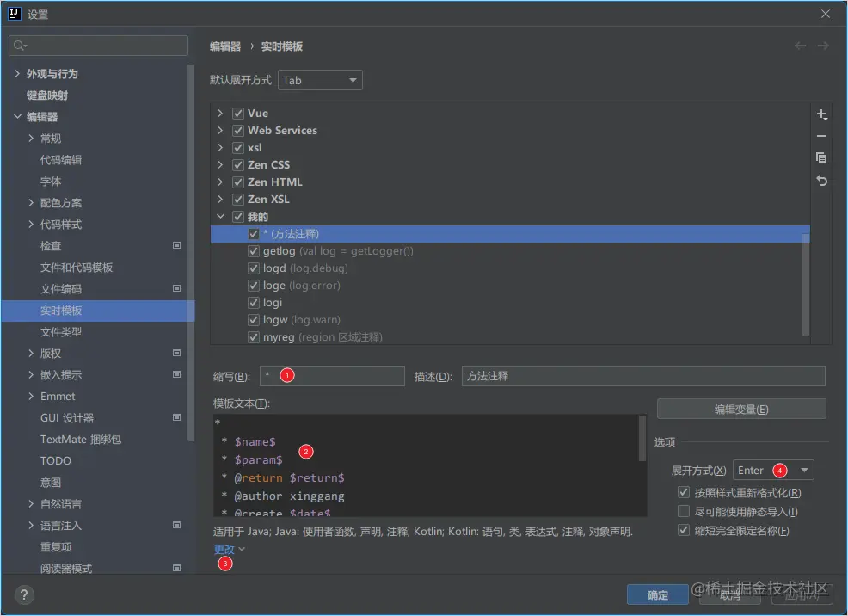Go forward with right navigation arrow

pyautogui.click(x=823, y=46)
